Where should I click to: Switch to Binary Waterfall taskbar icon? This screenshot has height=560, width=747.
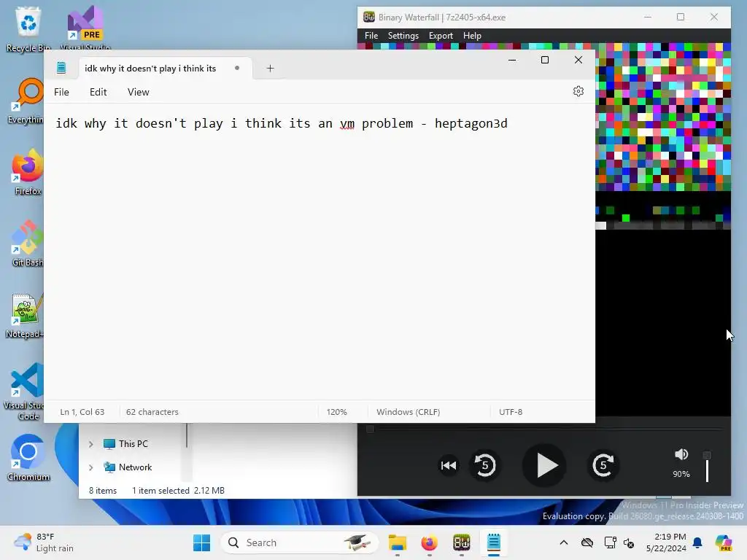pos(461,542)
